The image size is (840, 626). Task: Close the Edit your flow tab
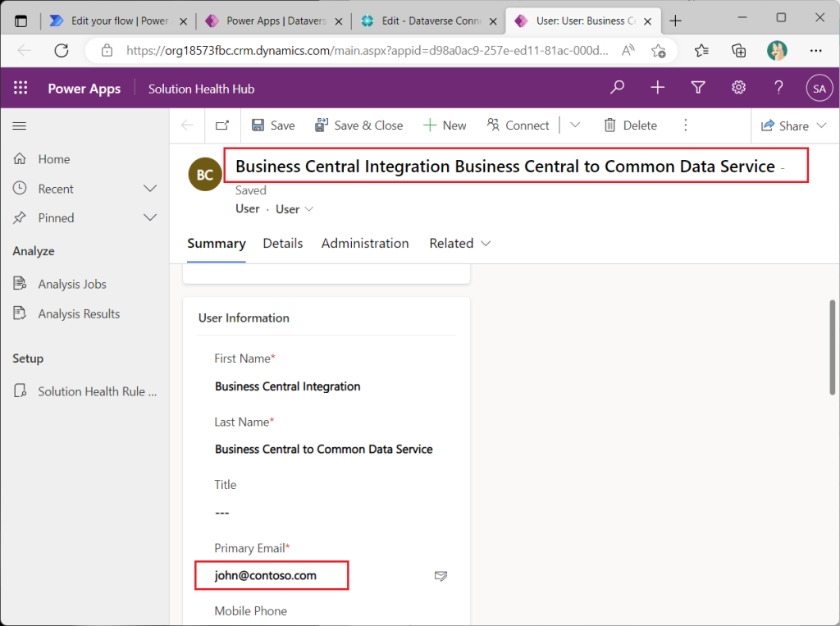(x=183, y=21)
